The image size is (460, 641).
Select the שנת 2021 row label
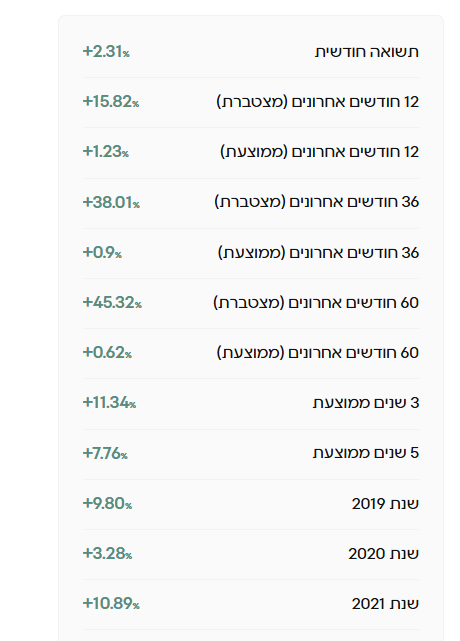coord(385,604)
